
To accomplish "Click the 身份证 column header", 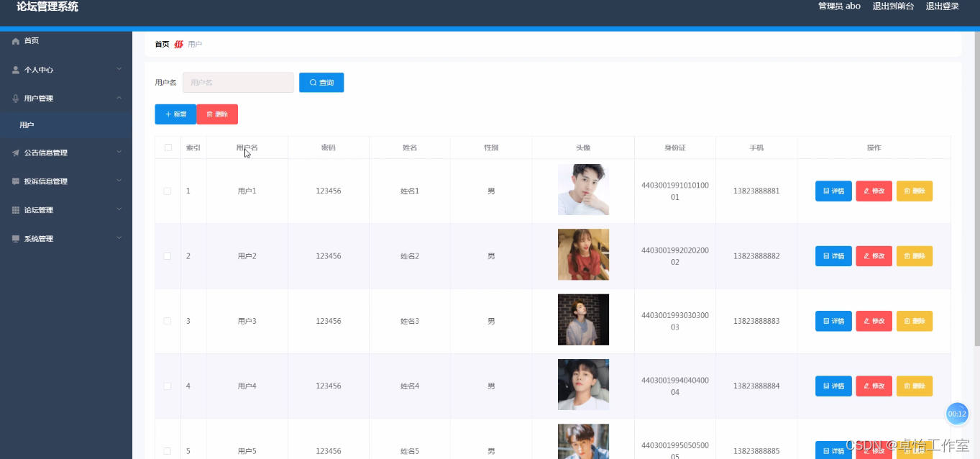I will pyautogui.click(x=675, y=147).
